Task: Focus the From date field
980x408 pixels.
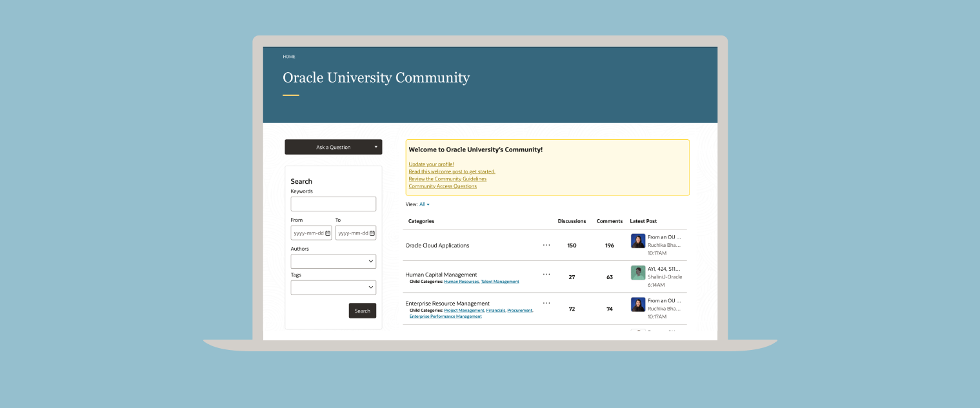Action: click(x=311, y=233)
